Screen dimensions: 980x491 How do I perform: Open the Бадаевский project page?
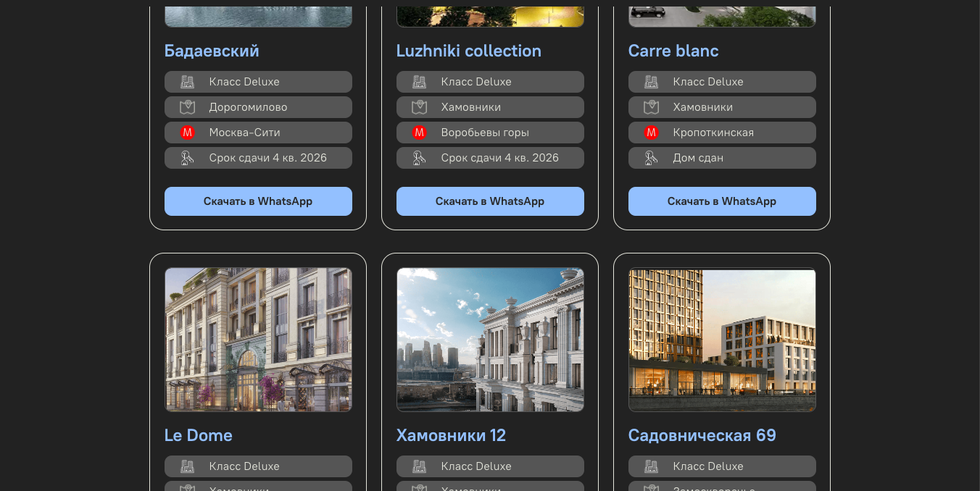(212, 51)
